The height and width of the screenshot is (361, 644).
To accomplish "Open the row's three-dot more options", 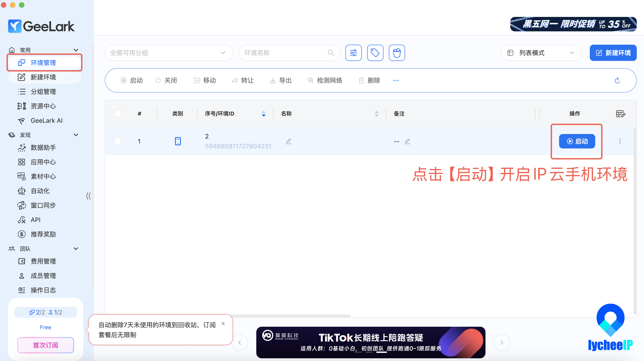I will click(620, 141).
